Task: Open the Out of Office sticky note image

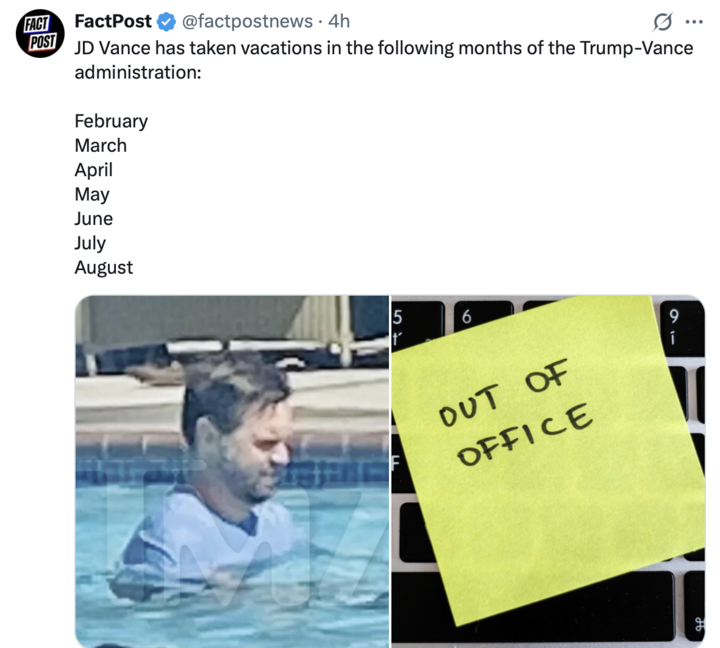Action: 547,470
